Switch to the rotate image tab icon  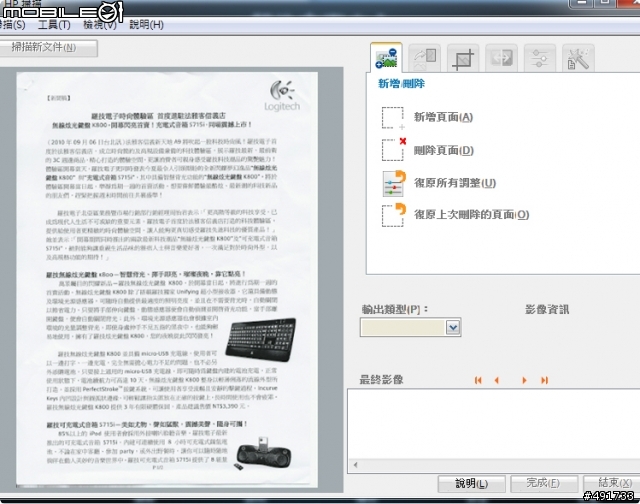coord(424,58)
